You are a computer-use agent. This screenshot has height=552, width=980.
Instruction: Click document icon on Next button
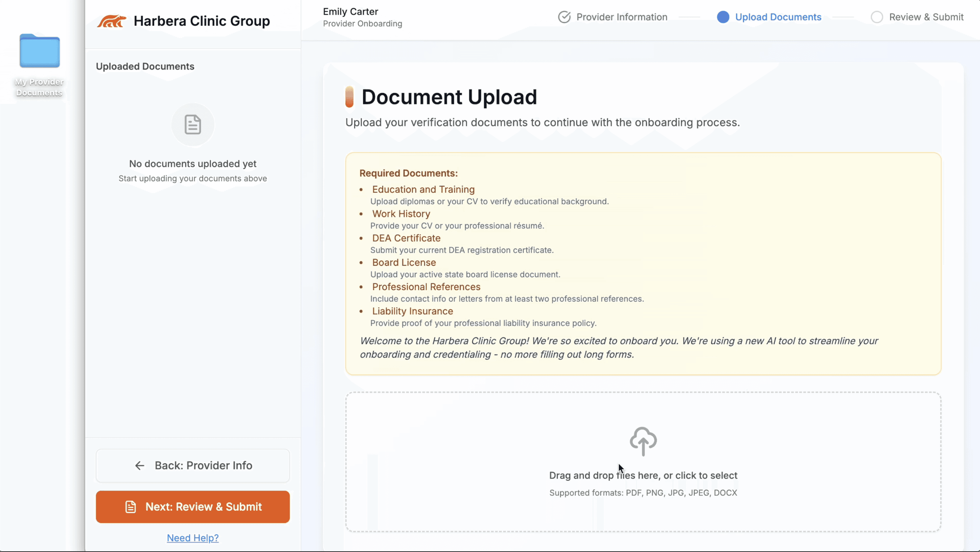tap(130, 507)
